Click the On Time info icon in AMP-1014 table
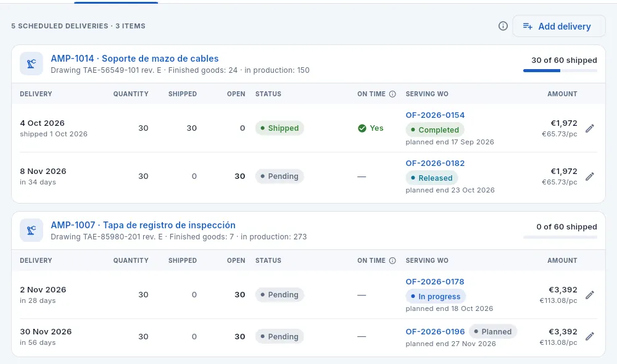 (392, 94)
